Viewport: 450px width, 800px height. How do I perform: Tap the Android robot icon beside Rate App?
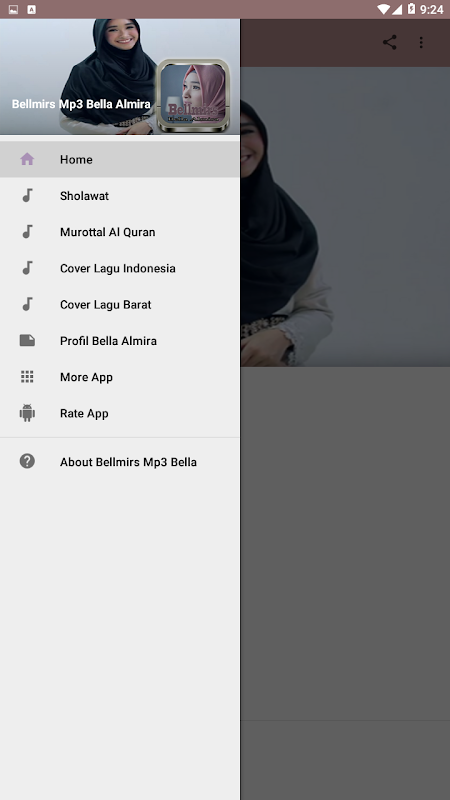(27, 413)
